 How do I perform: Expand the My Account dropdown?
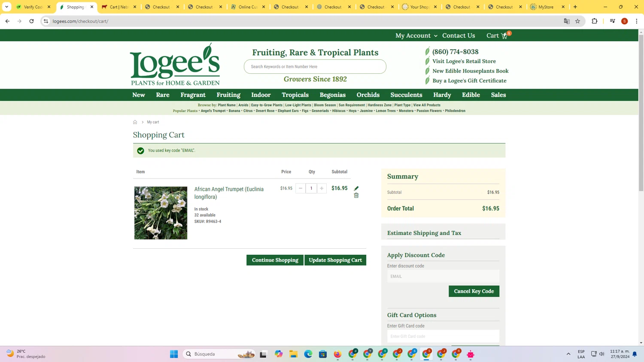tap(416, 36)
